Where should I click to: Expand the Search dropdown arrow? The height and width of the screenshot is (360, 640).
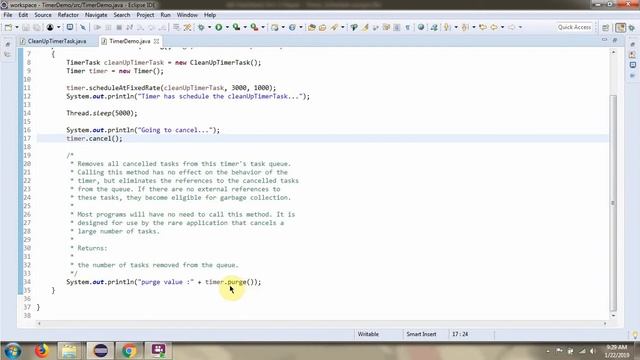pyautogui.click(x=342, y=27)
